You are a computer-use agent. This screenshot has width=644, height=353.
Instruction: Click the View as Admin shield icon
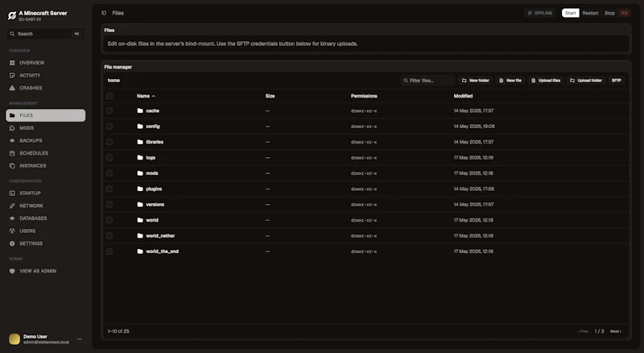(12, 271)
